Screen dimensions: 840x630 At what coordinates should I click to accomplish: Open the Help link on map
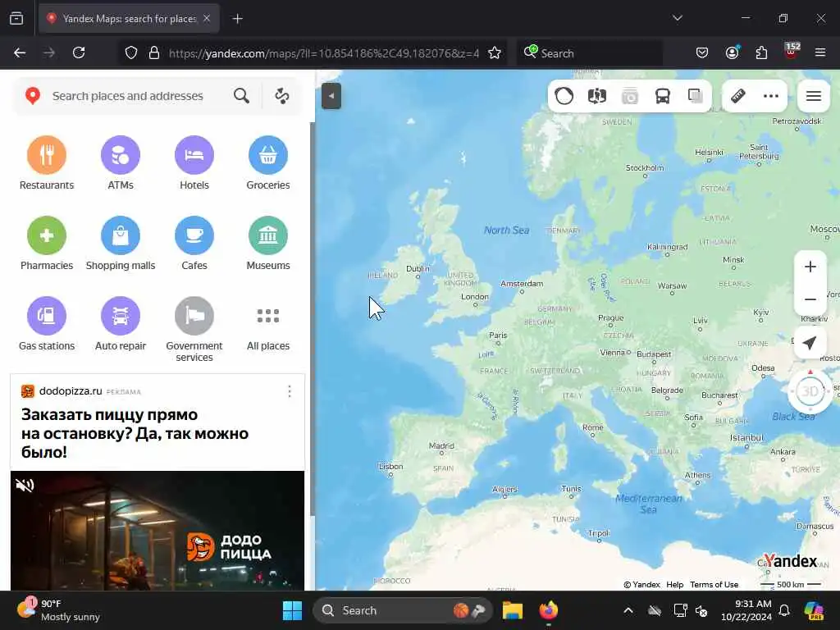click(x=674, y=584)
